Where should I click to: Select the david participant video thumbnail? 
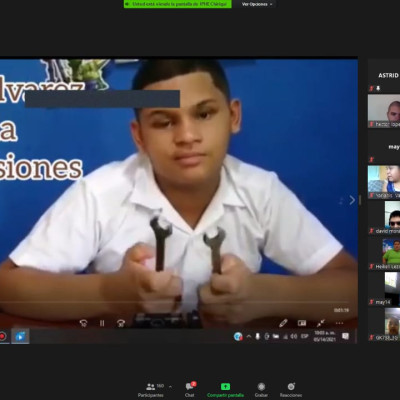click(384, 217)
